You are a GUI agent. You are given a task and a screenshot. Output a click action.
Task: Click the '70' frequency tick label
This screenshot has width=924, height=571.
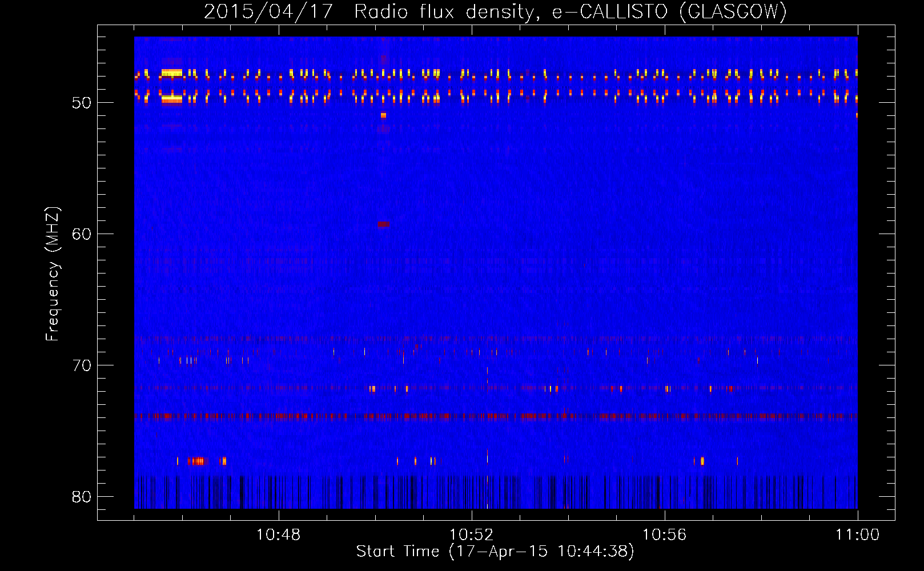tap(82, 365)
